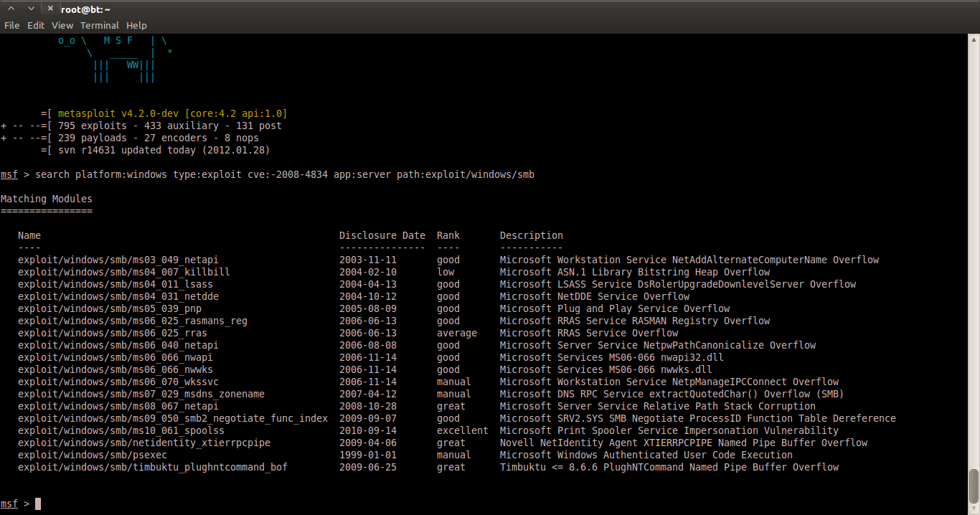Viewport: 980px width, 515px height.
Task: Click Novell NetIdentity Agent XTIERRPCPIPE description
Action: tap(684, 443)
